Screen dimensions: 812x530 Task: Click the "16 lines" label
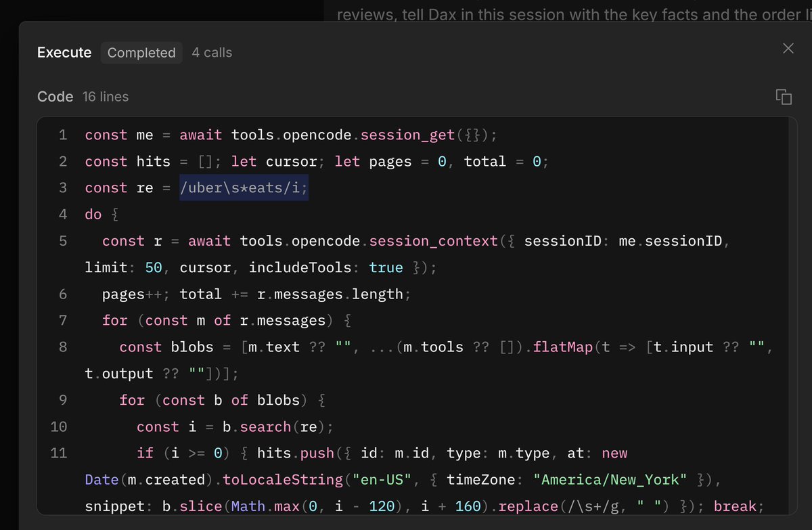[106, 97]
